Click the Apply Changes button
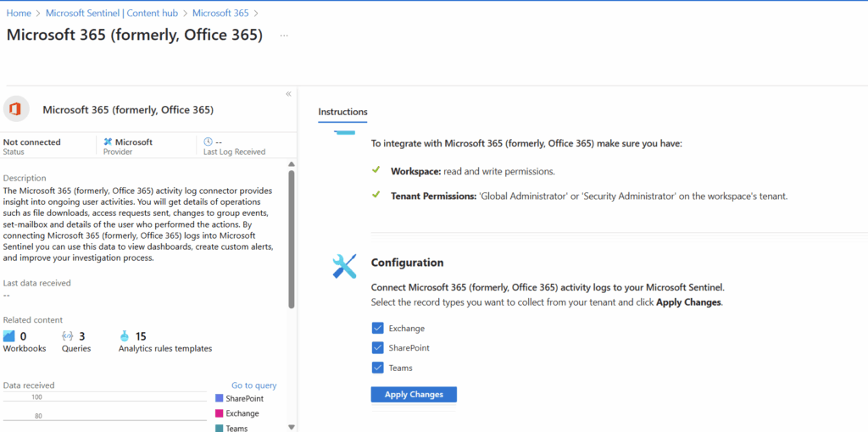Screen dimensions: 868x432 point(414,395)
